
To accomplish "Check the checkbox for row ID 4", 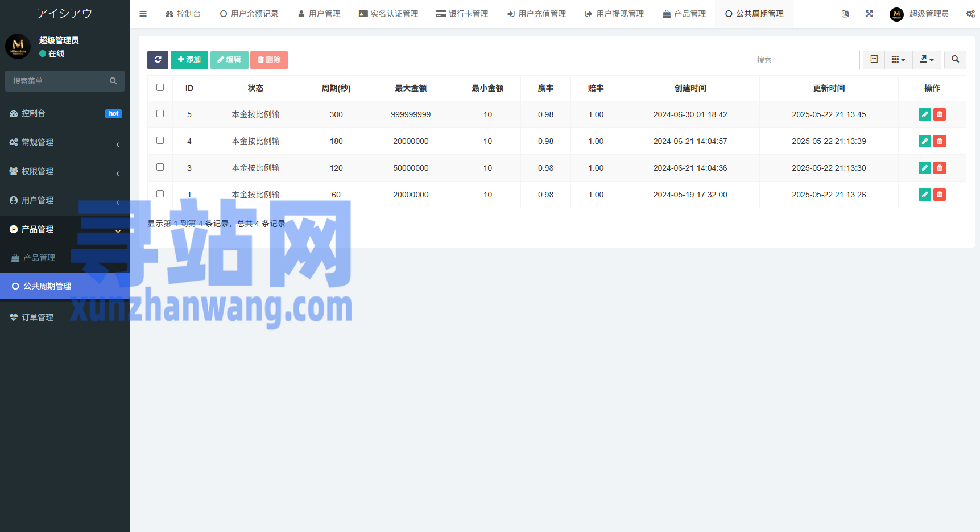I will 160,141.
